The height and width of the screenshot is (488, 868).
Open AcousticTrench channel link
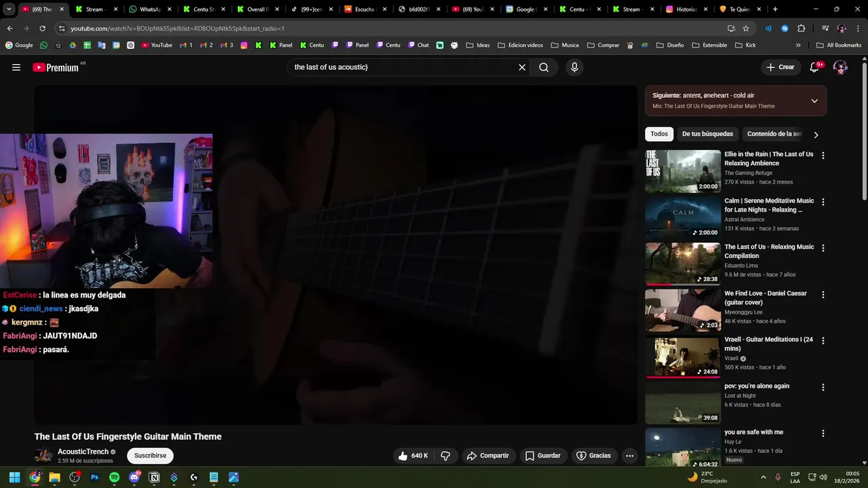pos(83,451)
